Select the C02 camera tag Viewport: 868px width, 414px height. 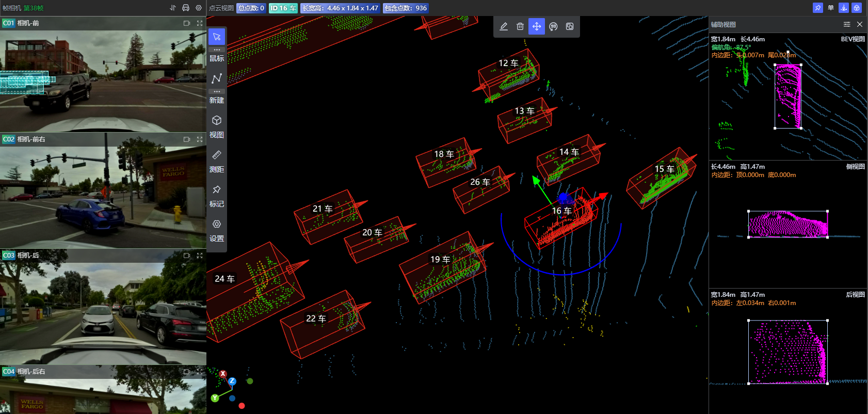click(x=8, y=139)
